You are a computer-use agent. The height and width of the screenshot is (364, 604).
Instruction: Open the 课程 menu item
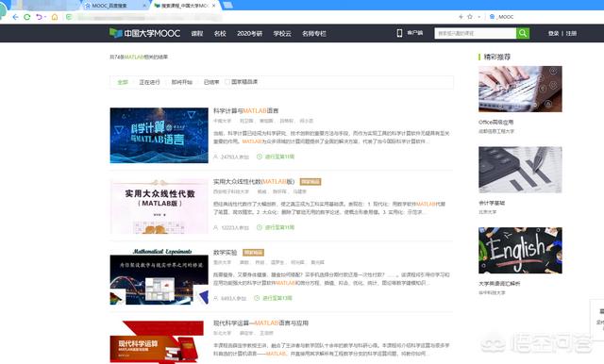tap(197, 33)
